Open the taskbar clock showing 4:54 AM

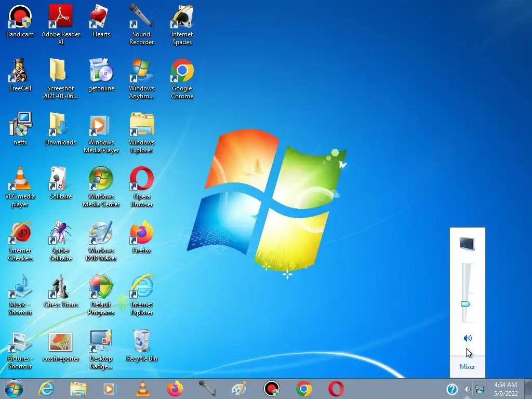[x=506, y=389]
